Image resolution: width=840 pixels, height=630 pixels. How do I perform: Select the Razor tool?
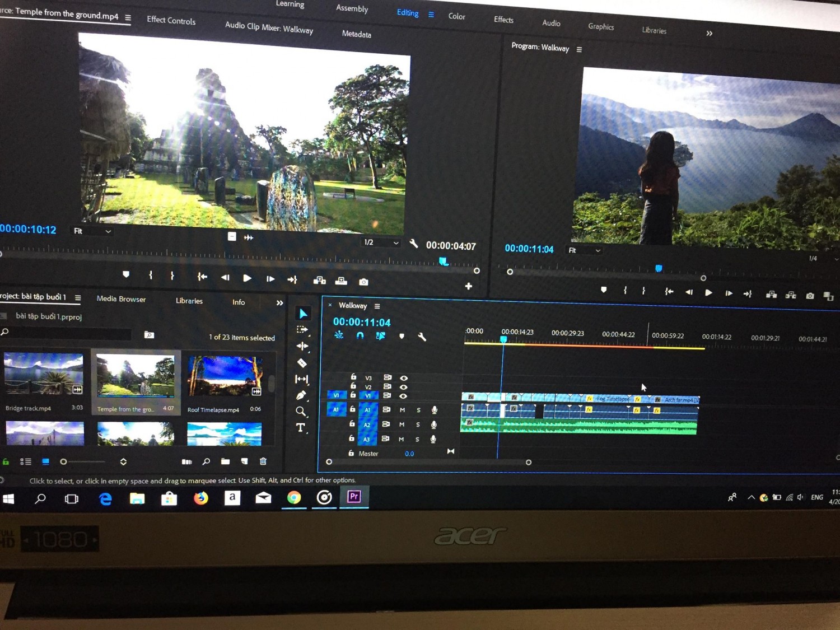click(x=302, y=363)
